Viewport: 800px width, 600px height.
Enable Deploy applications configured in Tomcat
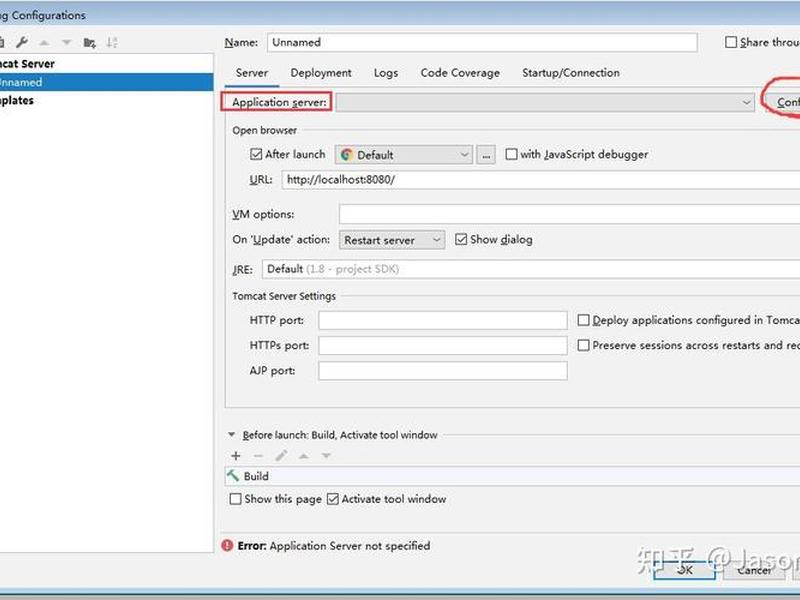pos(583,320)
